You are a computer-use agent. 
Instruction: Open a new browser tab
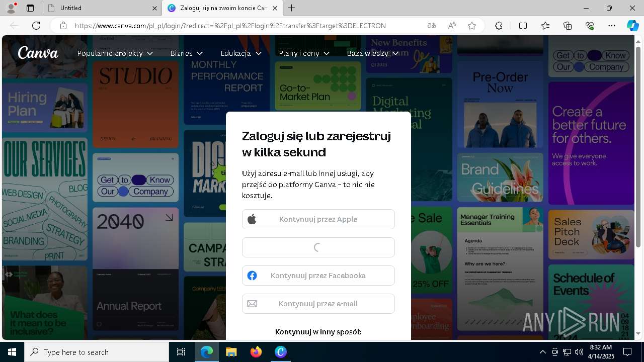[292, 8]
